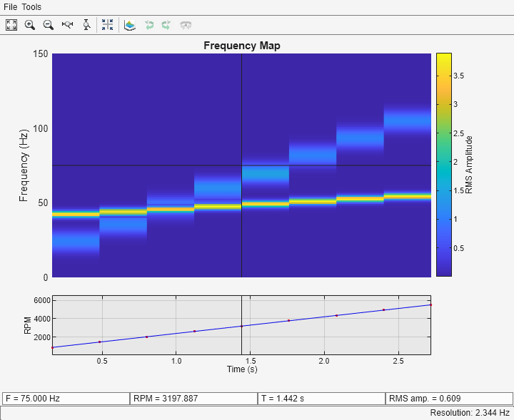Click the crosshair intersection on the frequency map
514x420 pixels.
tap(241, 165)
